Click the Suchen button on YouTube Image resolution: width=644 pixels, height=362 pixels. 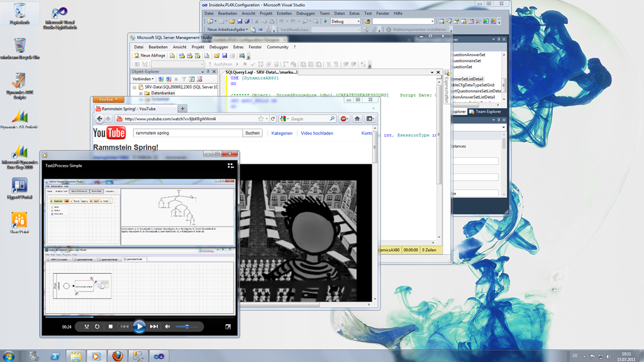252,133
